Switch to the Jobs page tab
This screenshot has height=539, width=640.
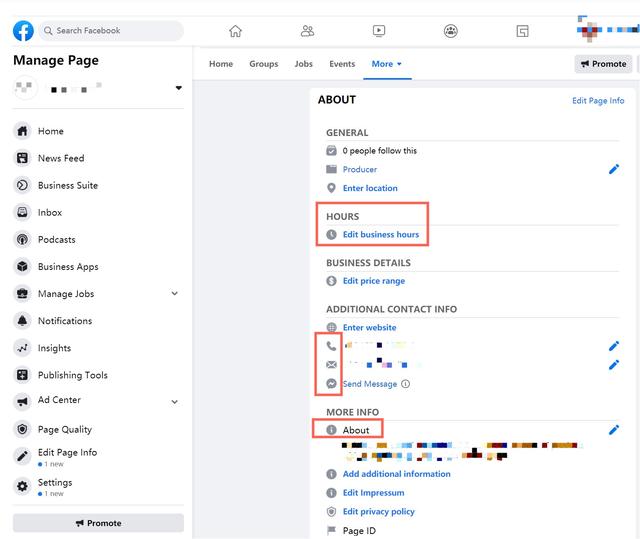pos(304,64)
